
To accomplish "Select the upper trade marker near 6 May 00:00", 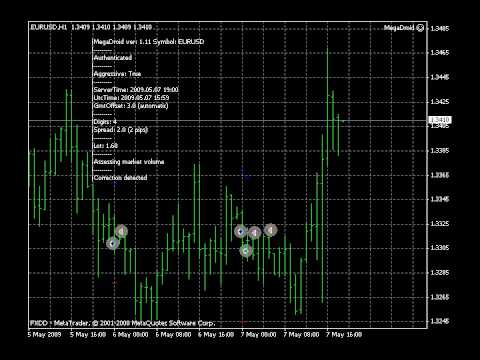I will click(x=122, y=231).
